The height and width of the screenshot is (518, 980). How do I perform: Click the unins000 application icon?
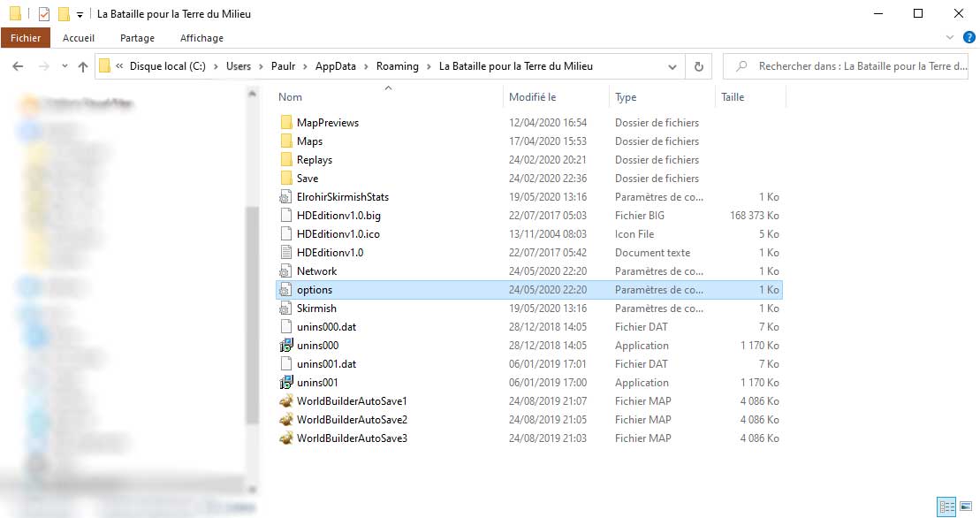click(286, 346)
